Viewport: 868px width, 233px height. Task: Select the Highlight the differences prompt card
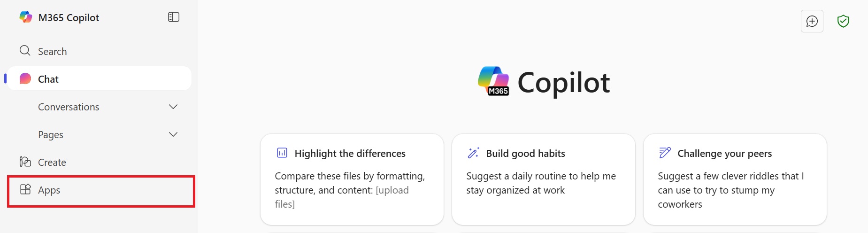pyautogui.click(x=352, y=179)
